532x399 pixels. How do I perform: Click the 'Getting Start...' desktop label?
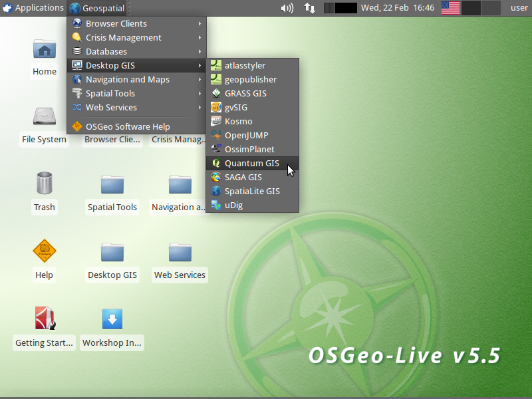pos(44,342)
